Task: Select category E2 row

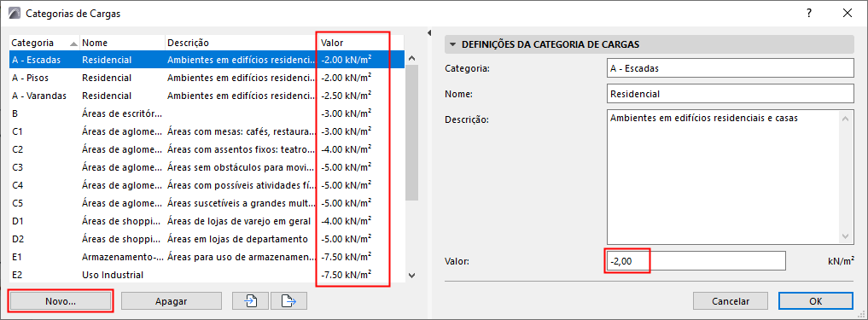Action: coord(207,275)
